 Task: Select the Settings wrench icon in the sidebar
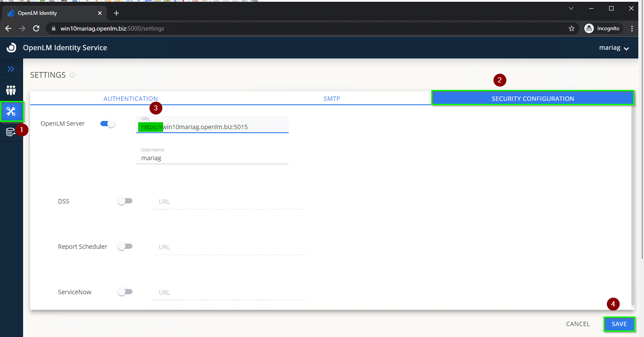pos(11,111)
